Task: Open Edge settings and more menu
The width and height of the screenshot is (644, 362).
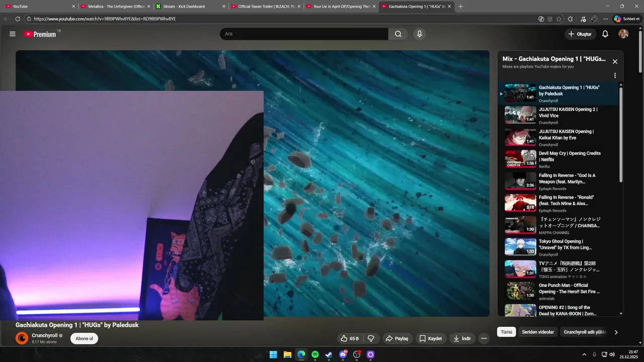Action: pyautogui.click(x=606, y=19)
